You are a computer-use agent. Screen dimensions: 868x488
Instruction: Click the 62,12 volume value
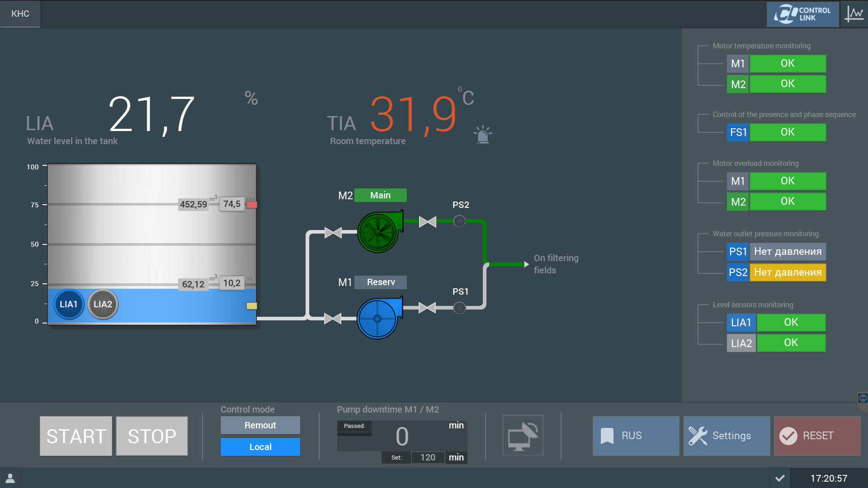(x=193, y=284)
